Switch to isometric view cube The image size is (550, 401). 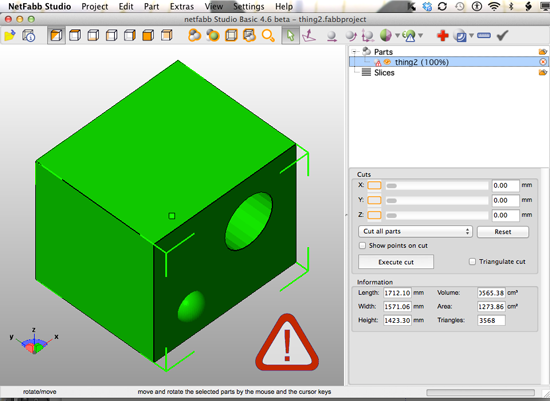(56, 35)
